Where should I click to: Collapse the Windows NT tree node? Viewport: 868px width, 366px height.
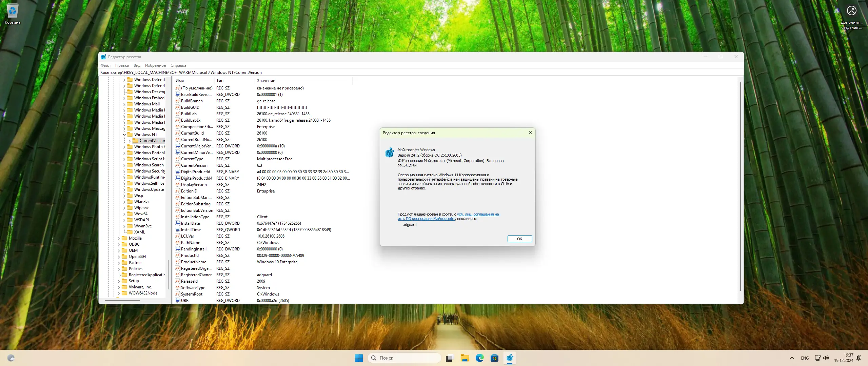124,135
